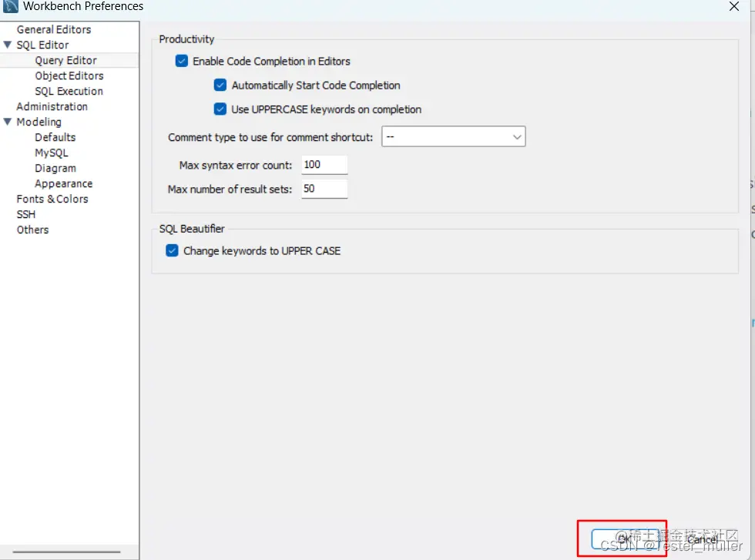Image resolution: width=755 pixels, height=560 pixels.
Task: Collapse the Modeling tree node
Action: pyautogui.click(x=7, y=122)
